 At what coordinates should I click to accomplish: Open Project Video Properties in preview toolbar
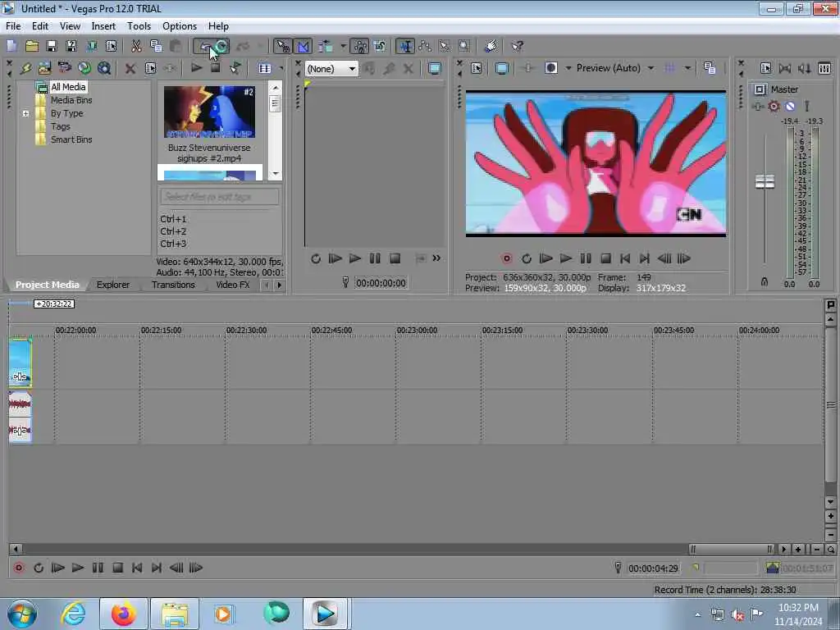coord(476,68)
